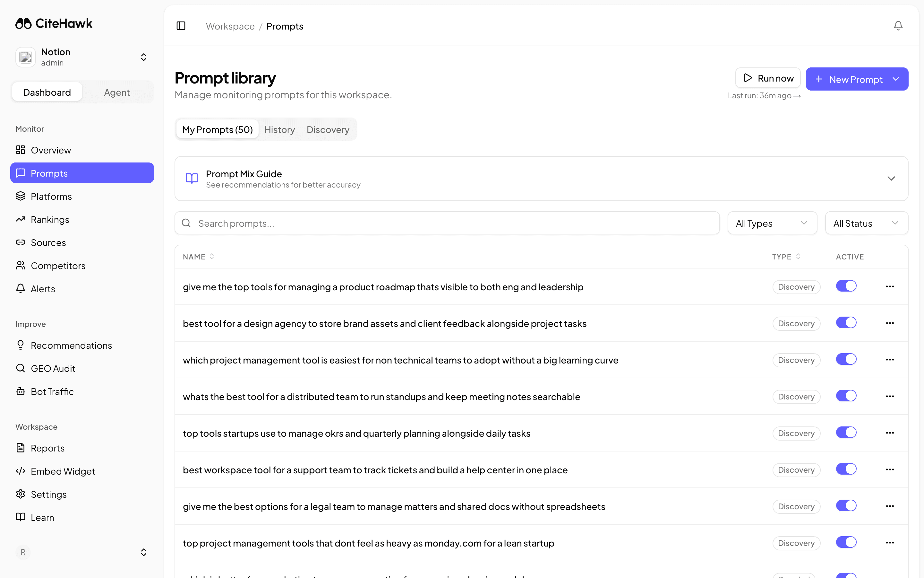This screenshot has height=578, width=924.
Task: Open GEO Audit page
Action: point(82,368)
